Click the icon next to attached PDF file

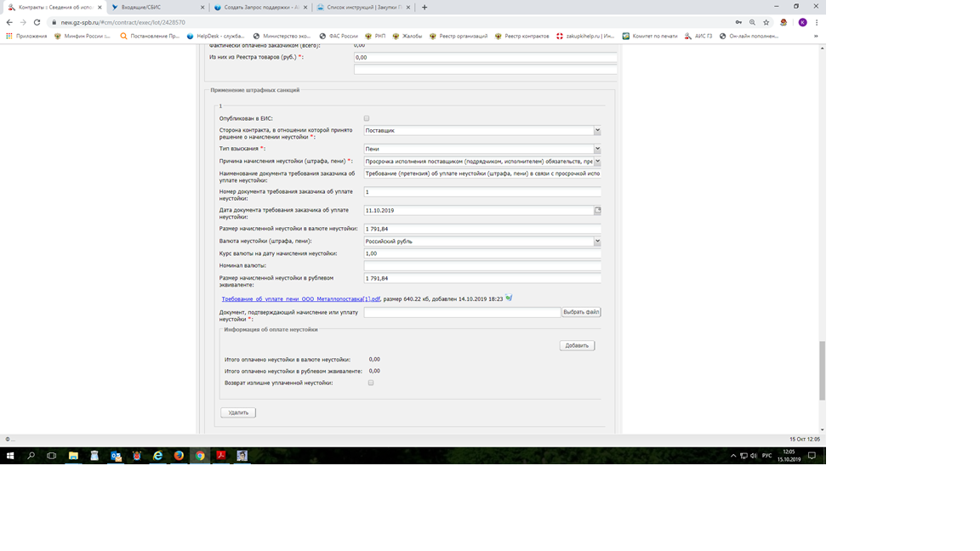509,298
